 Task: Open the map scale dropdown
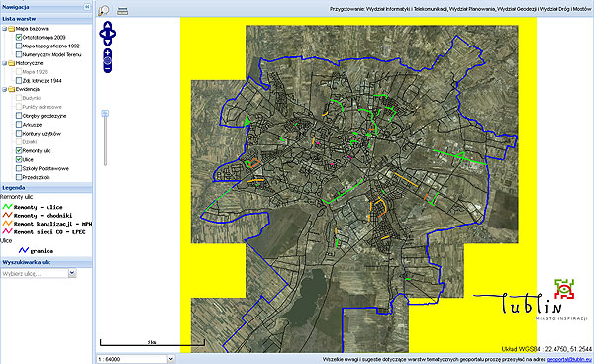coord(171,359)
